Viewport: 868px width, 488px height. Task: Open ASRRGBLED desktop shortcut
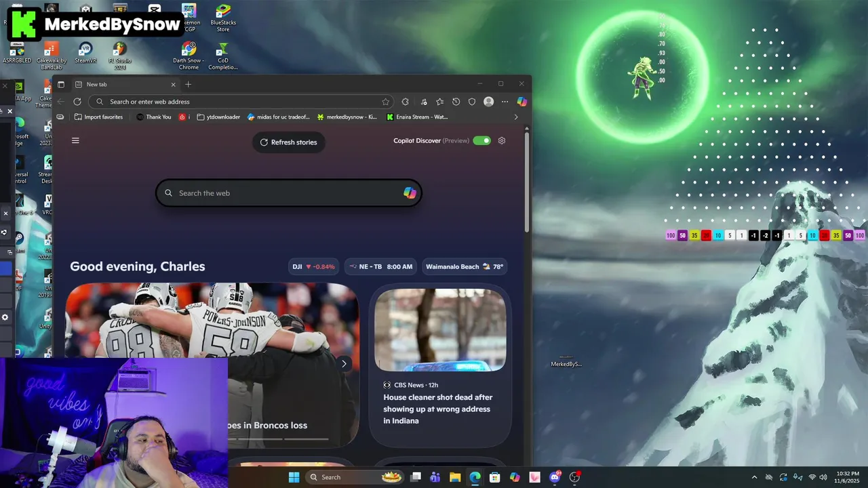click(x=18, y=53)
